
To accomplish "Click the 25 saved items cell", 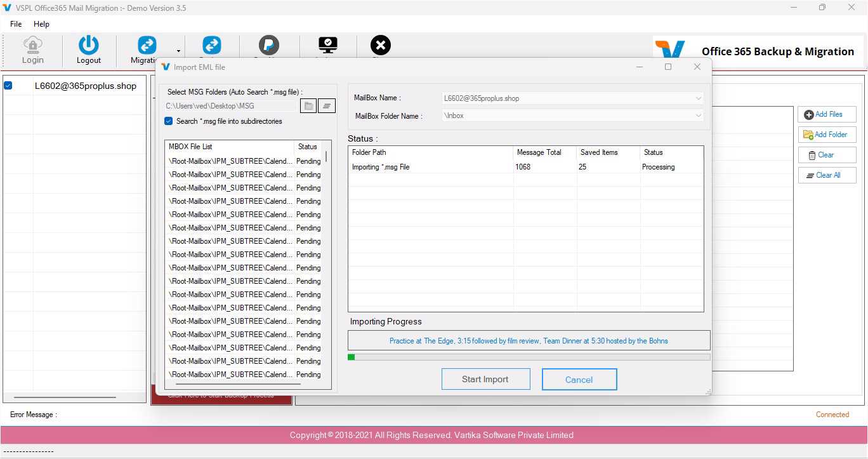I will (x=608, y=167).
